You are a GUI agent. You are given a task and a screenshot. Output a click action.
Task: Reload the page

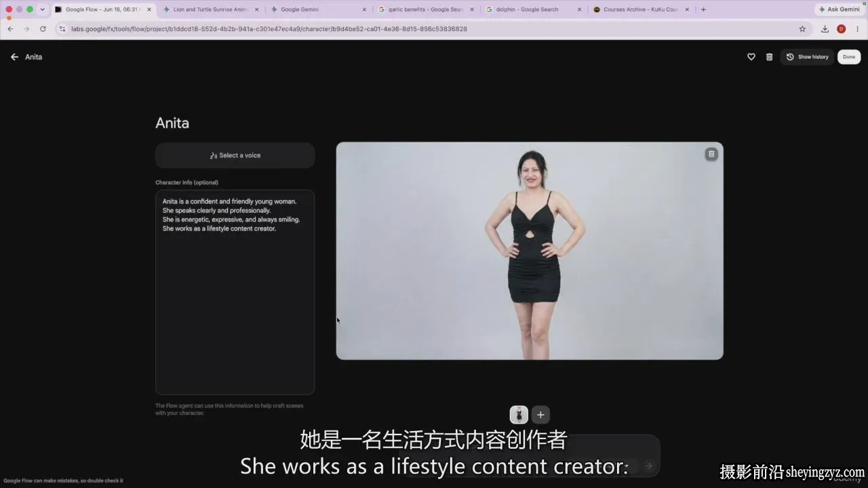[43, 29]
